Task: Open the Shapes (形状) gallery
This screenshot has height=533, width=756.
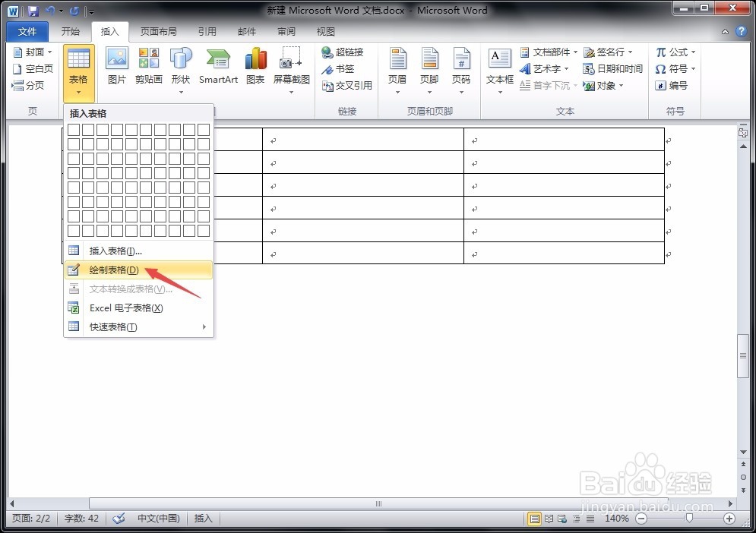Action: click(x=181, y=71)
